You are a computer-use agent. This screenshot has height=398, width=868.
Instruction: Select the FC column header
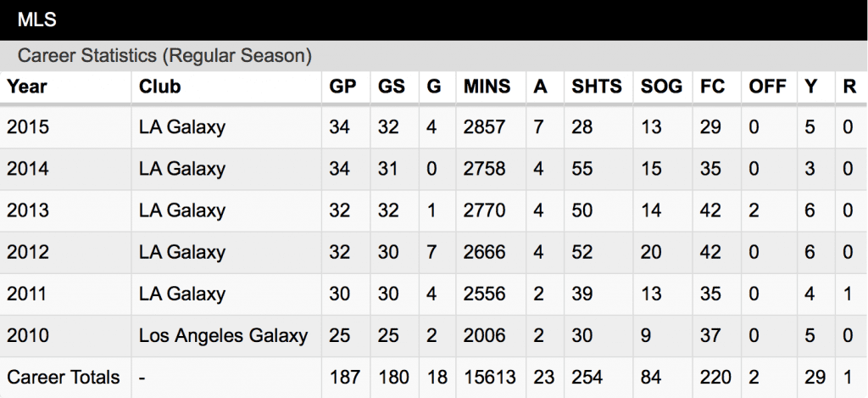pyautogui.click(x=712, y=87)
